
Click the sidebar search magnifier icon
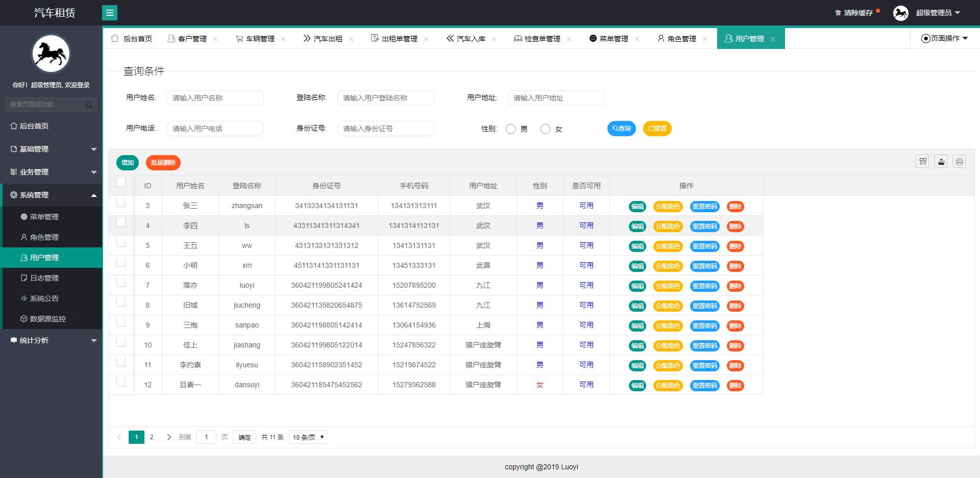(89, 105)
